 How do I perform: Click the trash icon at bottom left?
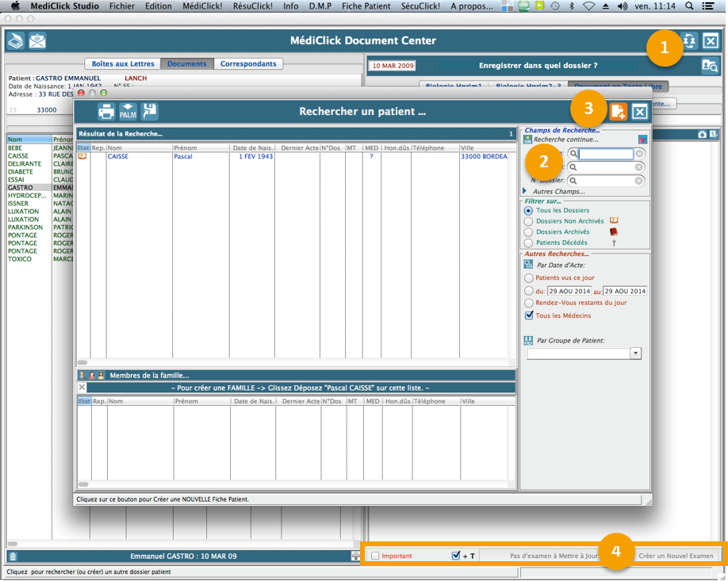click(13, 556)
